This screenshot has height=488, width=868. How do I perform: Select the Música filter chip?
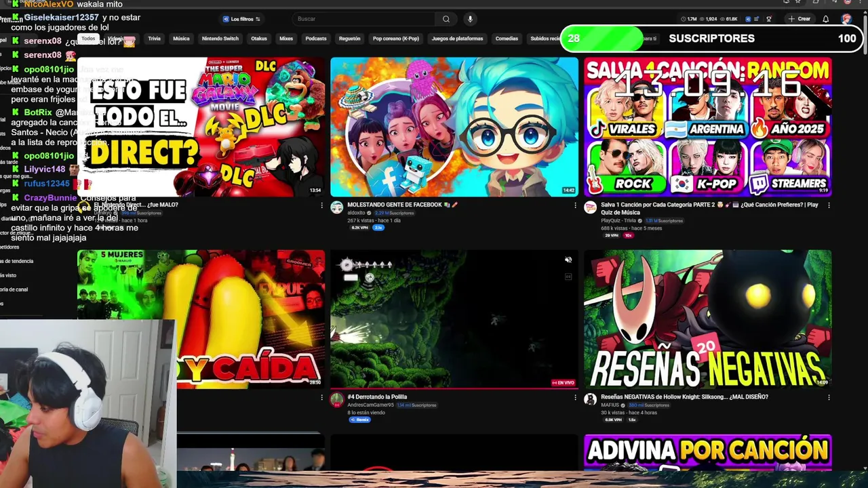pyautogui.click(x=181, y=39)
